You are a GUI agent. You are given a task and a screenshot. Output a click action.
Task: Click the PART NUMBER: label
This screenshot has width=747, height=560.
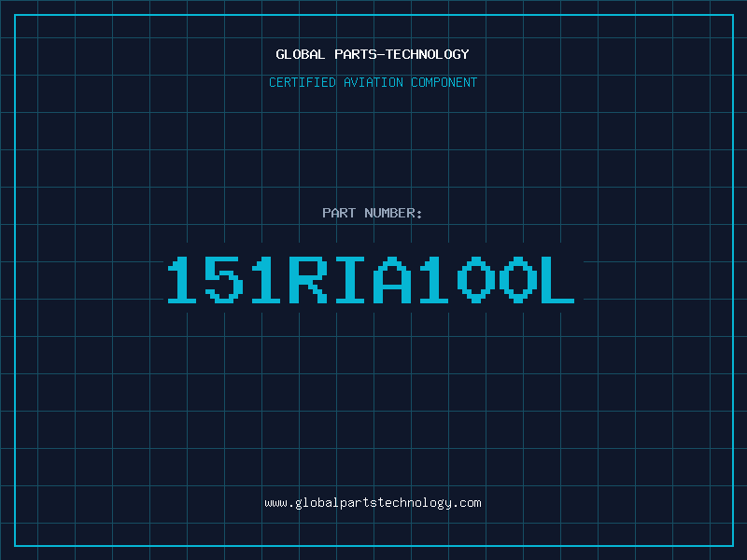(373, 213)
